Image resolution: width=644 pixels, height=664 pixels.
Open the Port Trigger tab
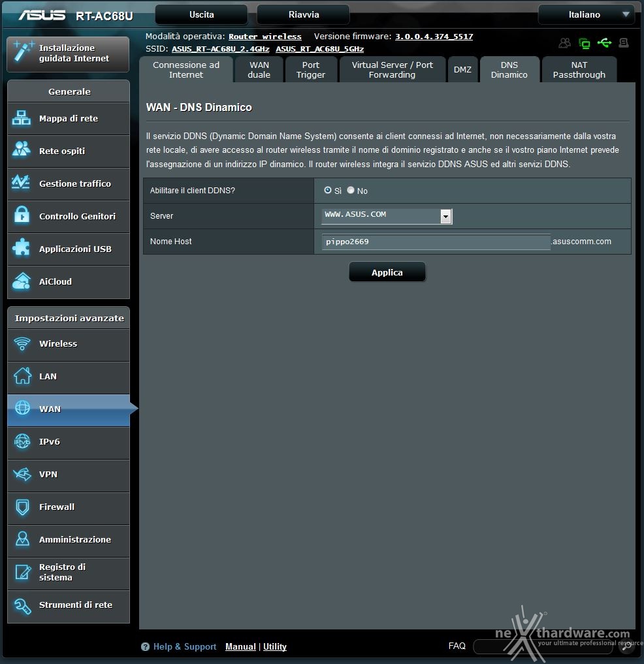(310, 70)
